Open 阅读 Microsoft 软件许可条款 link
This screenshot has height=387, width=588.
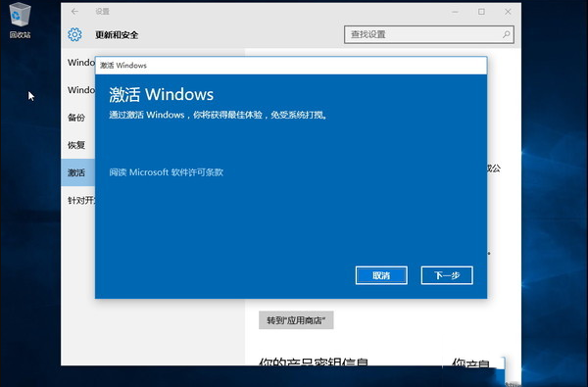pos(167,172)
